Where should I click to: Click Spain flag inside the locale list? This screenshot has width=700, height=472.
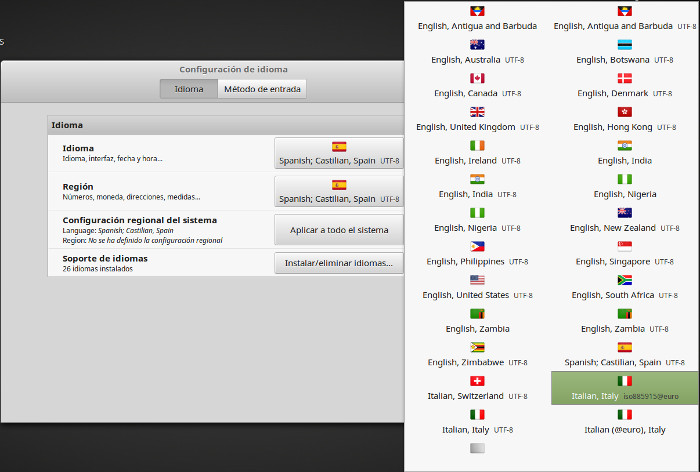(x=625, y=347)
